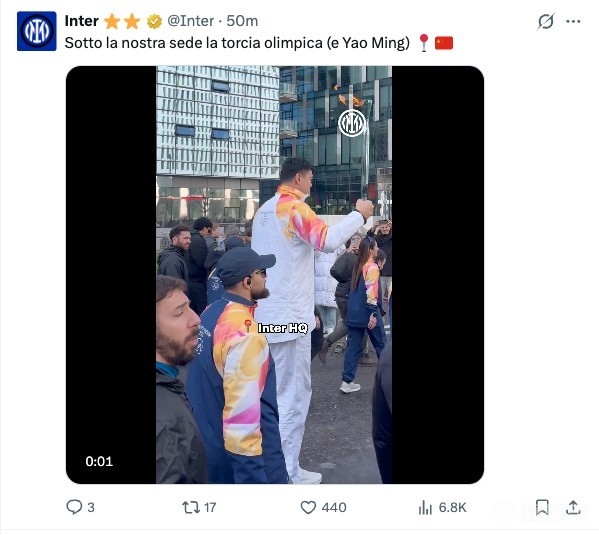Open the tweet's more options menu
The image size is (599, 535).
click(x=573, y=21)
